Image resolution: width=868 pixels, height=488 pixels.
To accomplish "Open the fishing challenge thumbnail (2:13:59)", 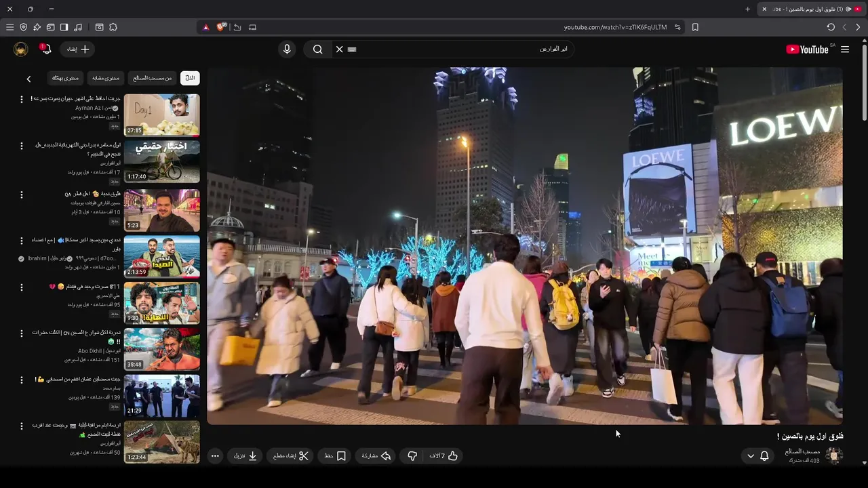I will [162, 256].
